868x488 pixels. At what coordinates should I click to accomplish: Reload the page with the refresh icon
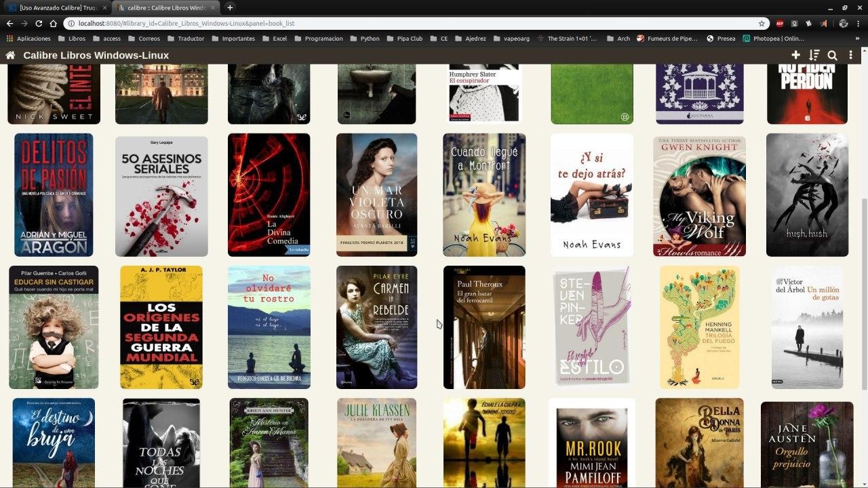[x=39, y=23]
